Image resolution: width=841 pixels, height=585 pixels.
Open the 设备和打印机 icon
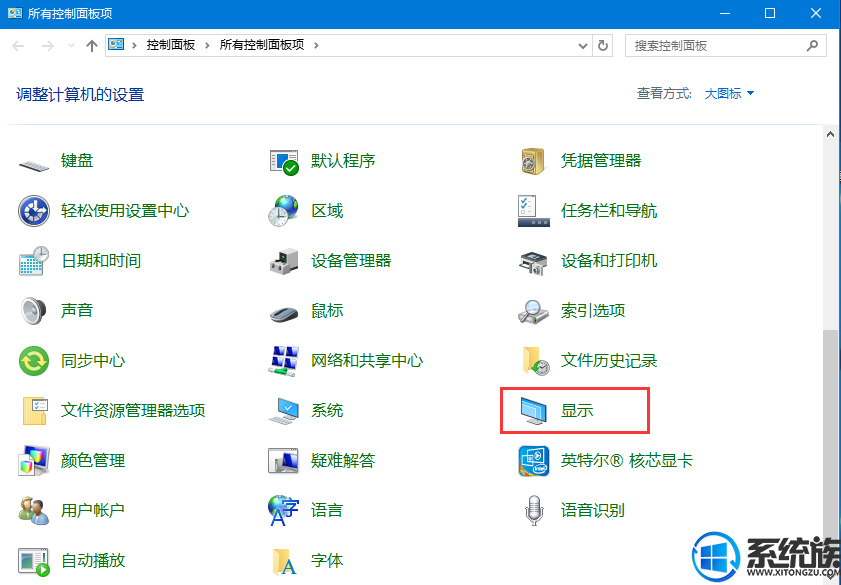pos(534,262)
